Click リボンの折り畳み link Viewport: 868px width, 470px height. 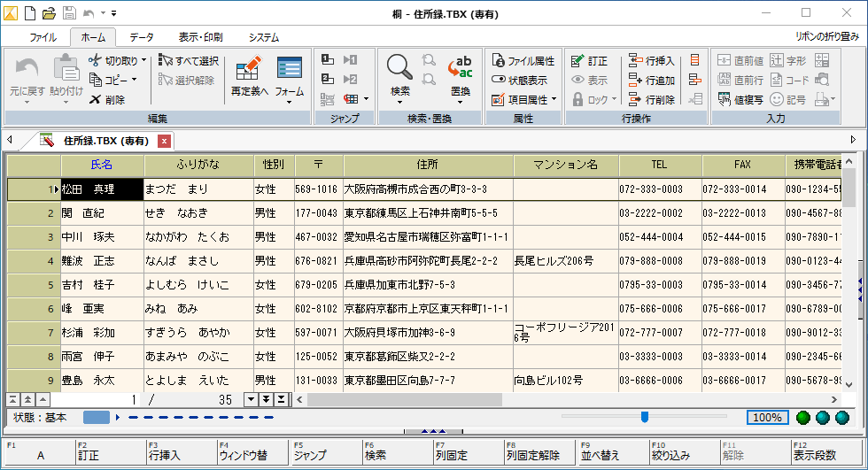tap(827, 36)
